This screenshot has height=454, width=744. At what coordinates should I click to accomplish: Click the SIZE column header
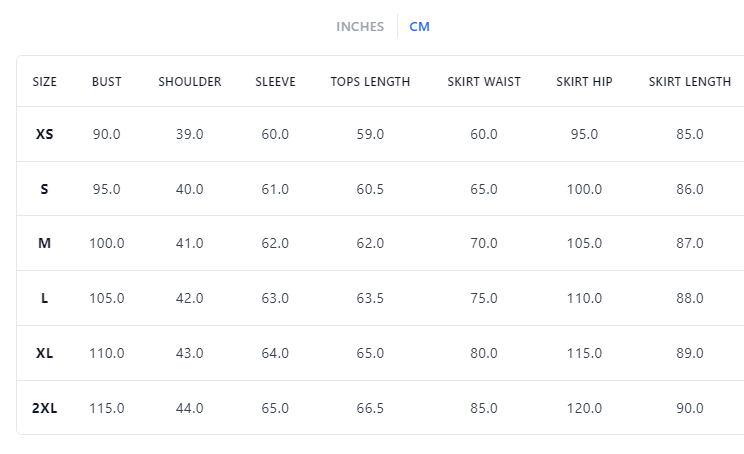pyautogui.click(x=45, y=82)
